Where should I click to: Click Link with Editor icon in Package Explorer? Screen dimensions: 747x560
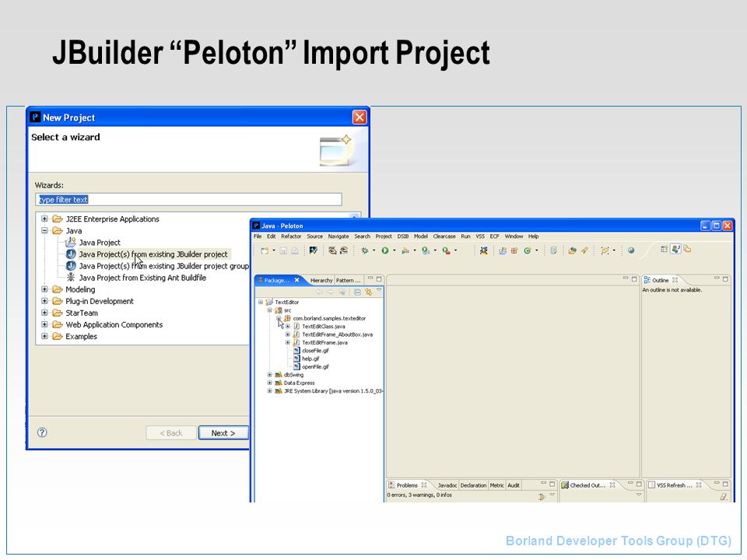[x=368, y=292]
